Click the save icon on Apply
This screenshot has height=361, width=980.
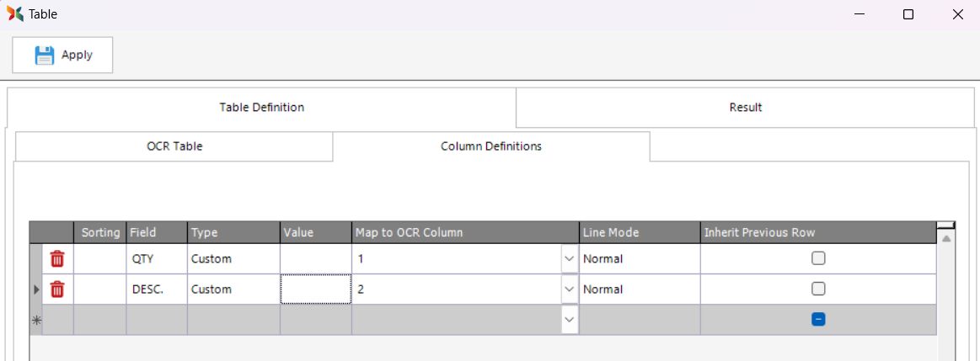click(x=44, y=56)
